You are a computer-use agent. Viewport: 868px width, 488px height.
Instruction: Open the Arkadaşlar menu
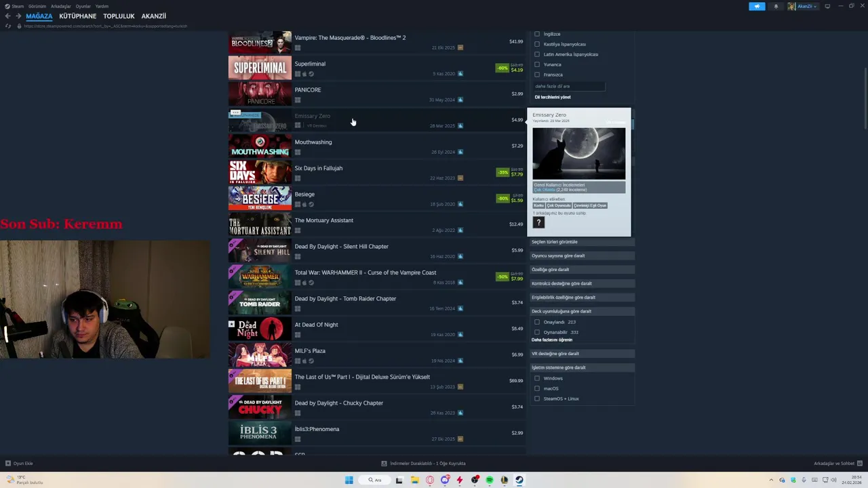click(60, 6)
